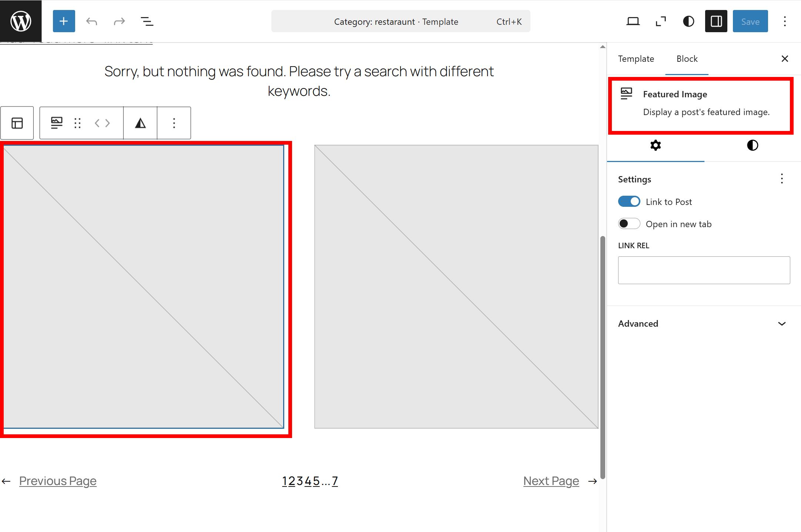Screen dimensions: 801x532
Task: Disable the Link to Post toggle
Action: [629, 202]
